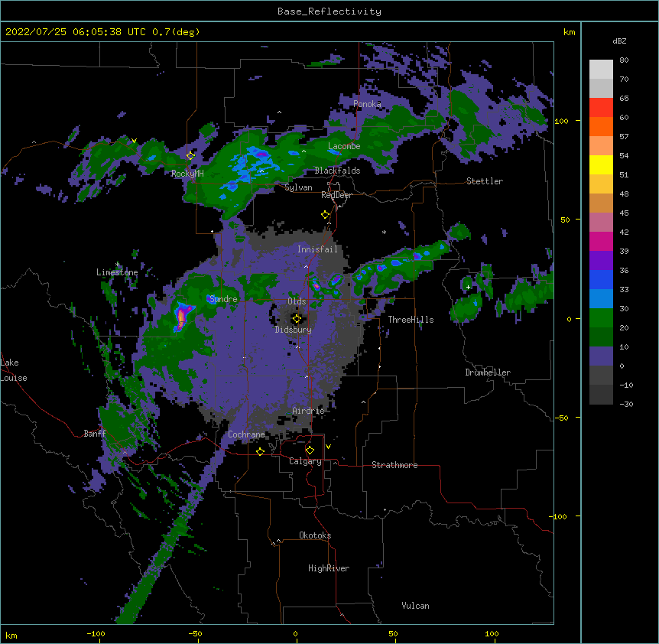Click the Banff label
Image resolution: width=659 pixels, height=644 pixels.
point(95,434)
